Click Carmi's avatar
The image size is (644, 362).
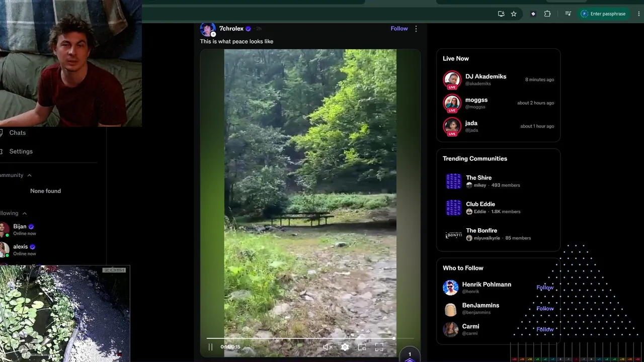(x=450, y=329)
